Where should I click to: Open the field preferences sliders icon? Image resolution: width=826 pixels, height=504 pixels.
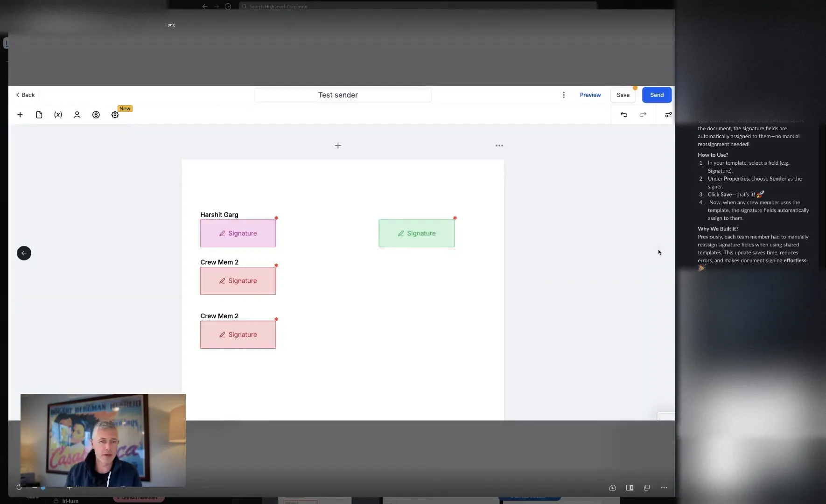pyautogui.click(x=669, y=115)
